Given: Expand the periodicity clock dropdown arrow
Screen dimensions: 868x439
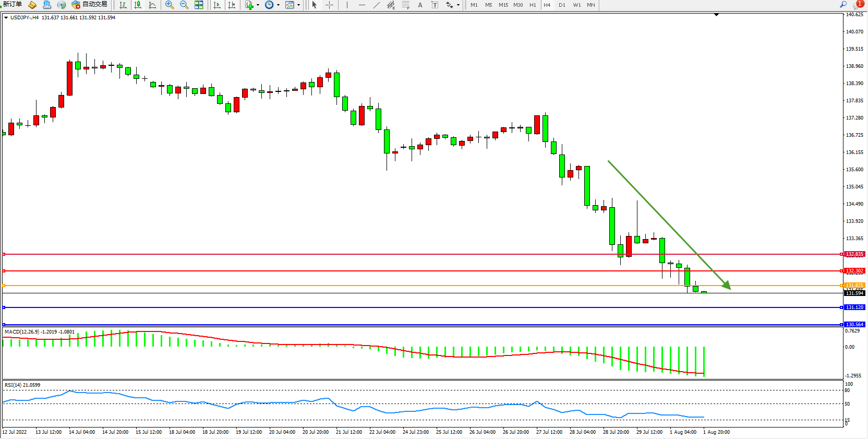Looking at the screenshot, I should 278,5.
